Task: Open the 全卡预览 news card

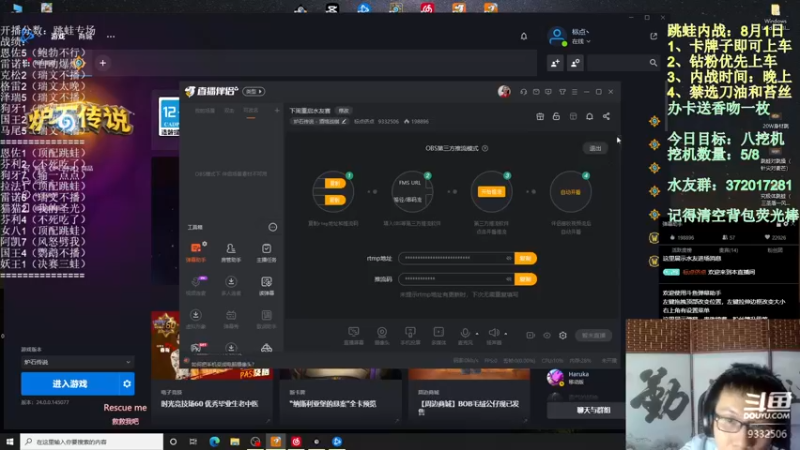Action: point(340,397)
